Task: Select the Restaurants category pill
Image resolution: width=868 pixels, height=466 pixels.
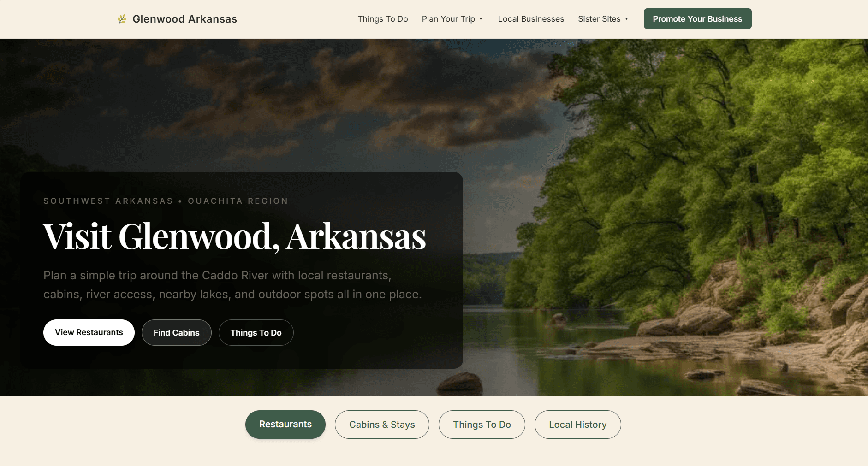Action: [x=285, y=425]
